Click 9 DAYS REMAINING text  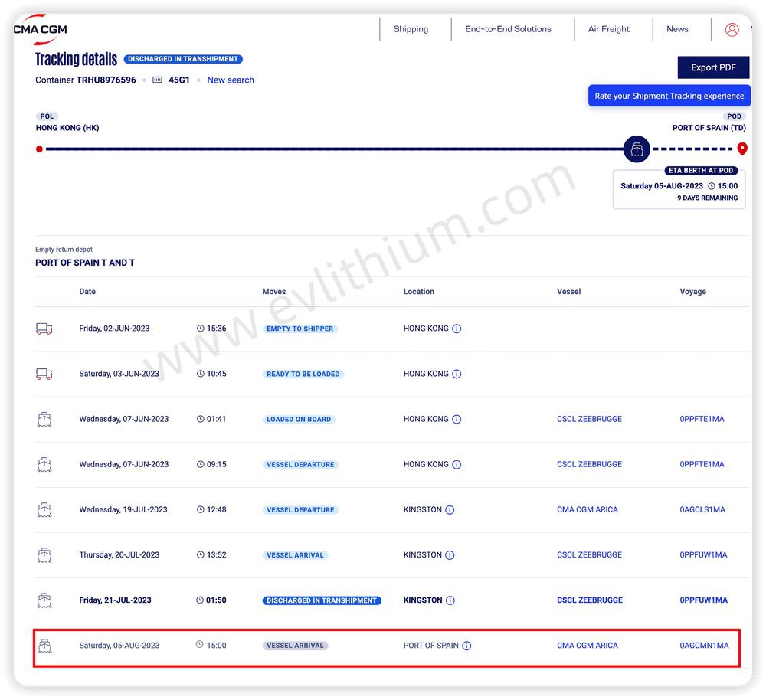pyautogui.click(x=707, y=198)
